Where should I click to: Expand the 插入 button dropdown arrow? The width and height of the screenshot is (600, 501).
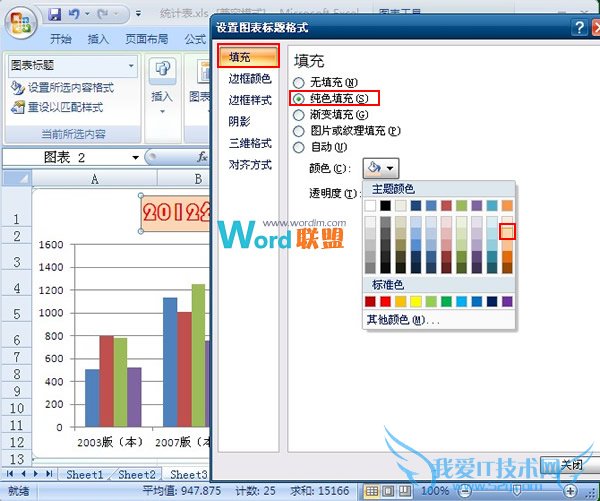pyautogui.click(x=162, y=112)
